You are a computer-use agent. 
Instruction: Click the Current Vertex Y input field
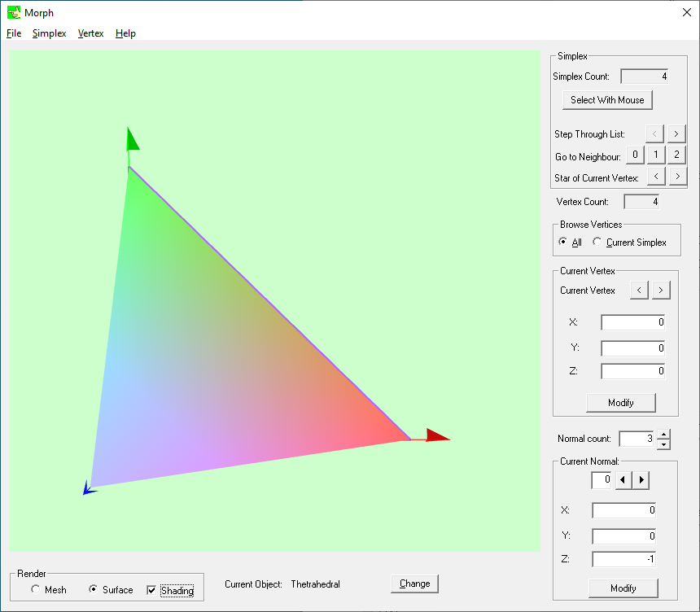pos(632,348)
